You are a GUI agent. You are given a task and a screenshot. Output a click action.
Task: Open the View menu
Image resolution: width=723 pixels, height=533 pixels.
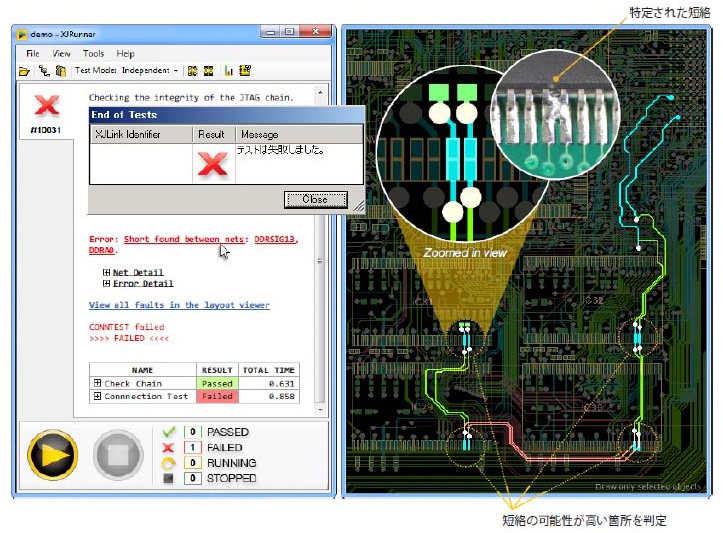[x=62, y=53]
